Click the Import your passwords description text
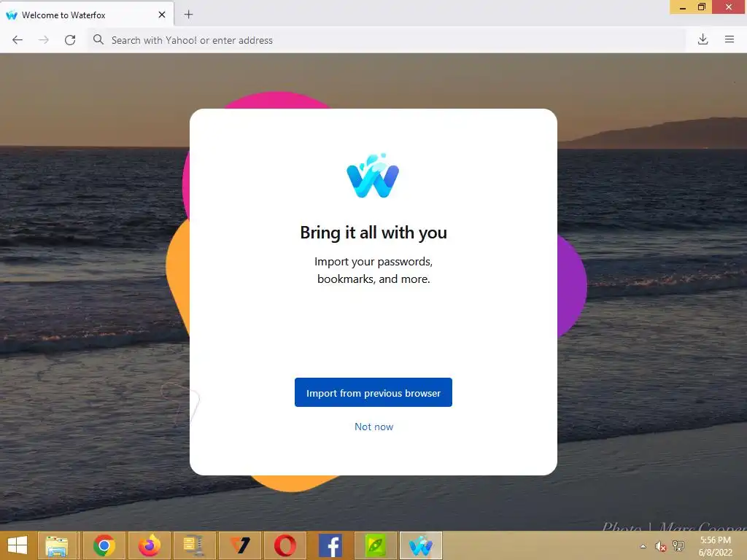The width and height of the screenshot is (747, 560). tap(373, 270)
